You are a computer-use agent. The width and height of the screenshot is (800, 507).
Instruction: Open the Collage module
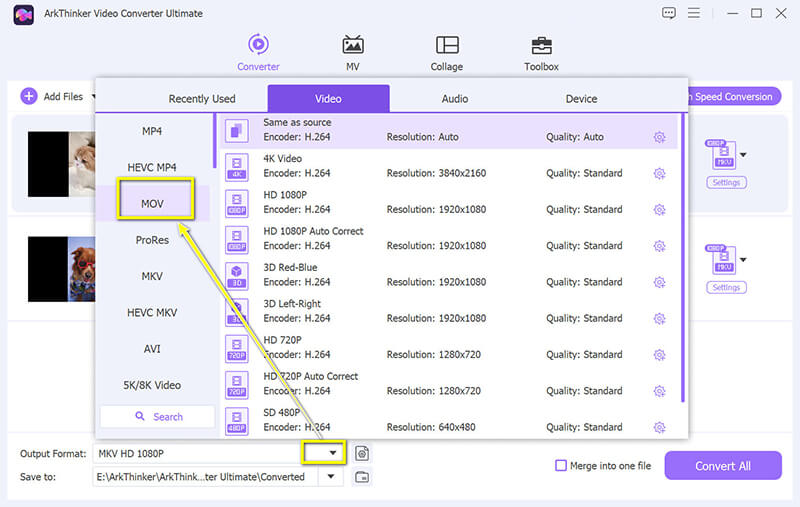[x=446, y=52]
